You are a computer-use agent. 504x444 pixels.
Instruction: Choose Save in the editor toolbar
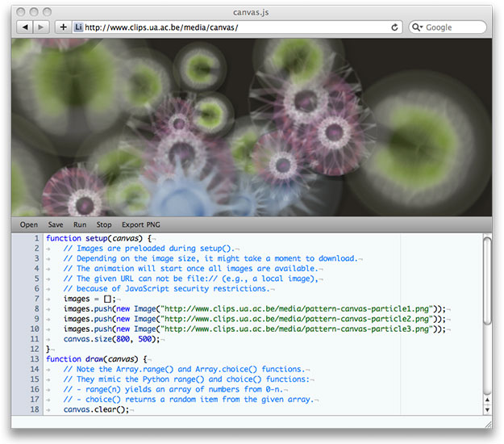[x=56, y=224]
